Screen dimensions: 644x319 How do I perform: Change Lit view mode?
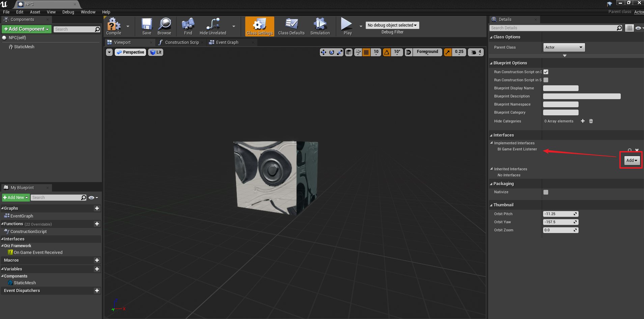(156, 52)
